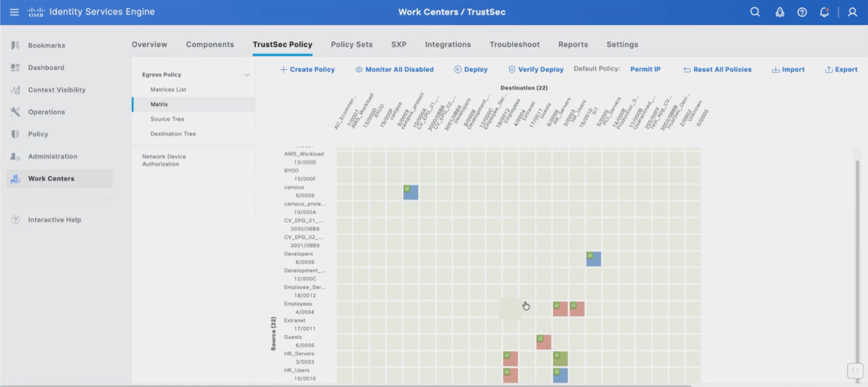This screenshot has width=868, height=387.
Task: Open the Settings tab
Action: [x=622, y=44]
